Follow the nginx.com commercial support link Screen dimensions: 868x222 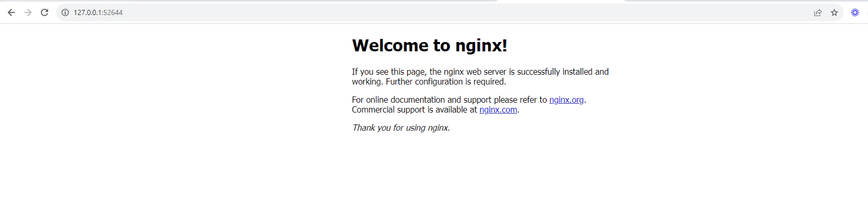(x=498, y=109)
